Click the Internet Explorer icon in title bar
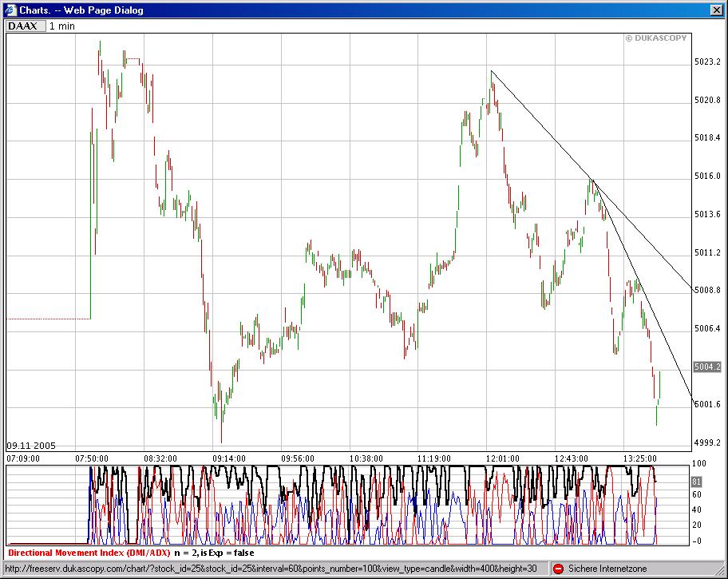 point(10,10)
